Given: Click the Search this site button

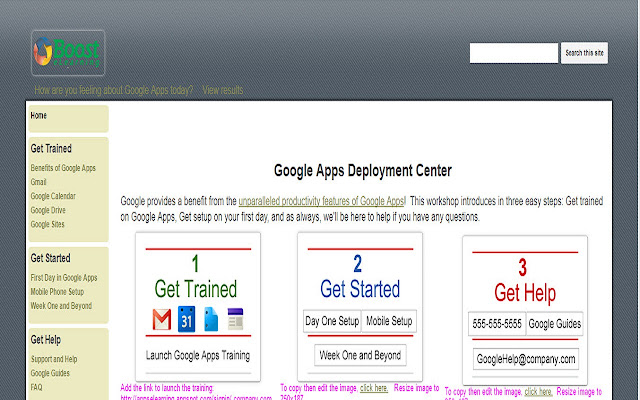Looking at the screenshot, I should 584,53.
